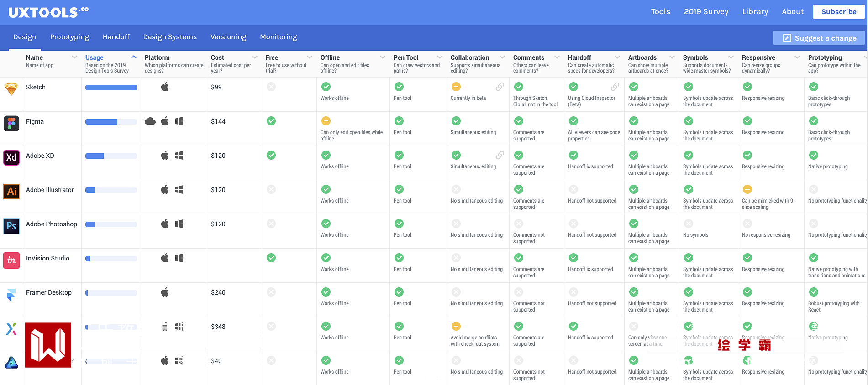Click the link icon in Adobe XD Collaboration cell
The height and width of the screenshot is (385, 868).
pos(500,155)
